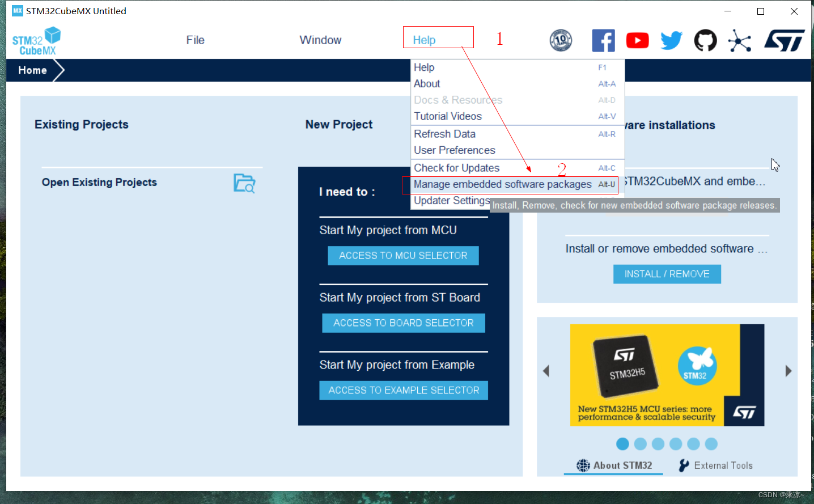Open the GitHub icon
The width and height of the screenshot is (814, 504).
(x=705, y=40)
